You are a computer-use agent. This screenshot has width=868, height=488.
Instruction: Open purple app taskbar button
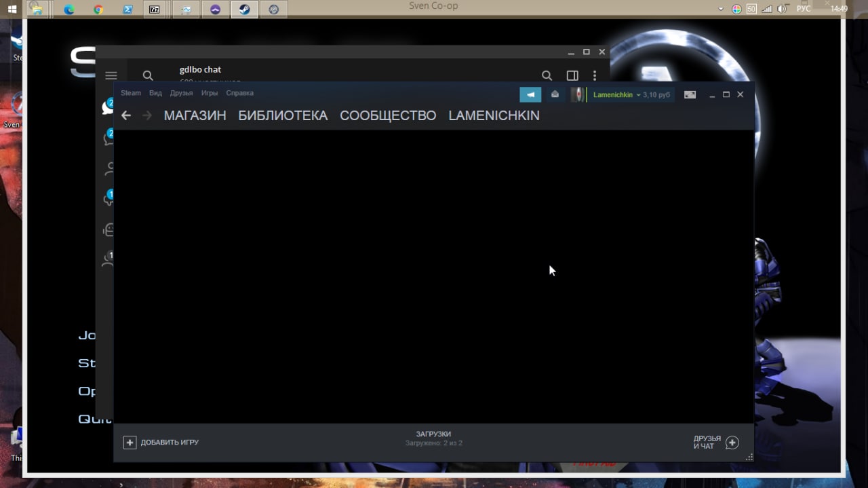[215, 10]
